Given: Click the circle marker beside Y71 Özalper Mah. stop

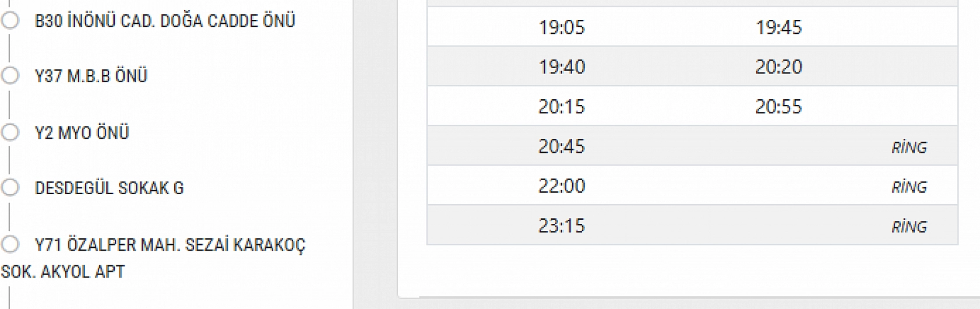Looking at the screenshot, I should [10, 244].
